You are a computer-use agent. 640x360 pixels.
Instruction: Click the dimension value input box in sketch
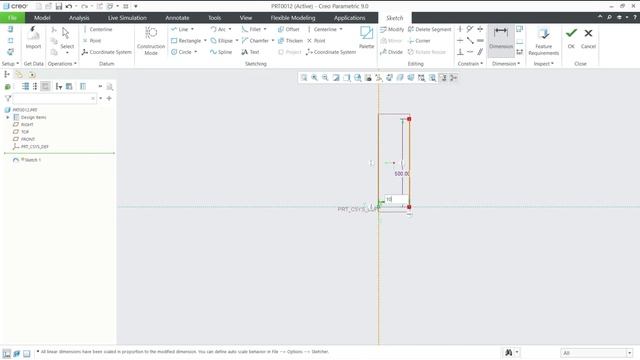(x=396, y=199)
